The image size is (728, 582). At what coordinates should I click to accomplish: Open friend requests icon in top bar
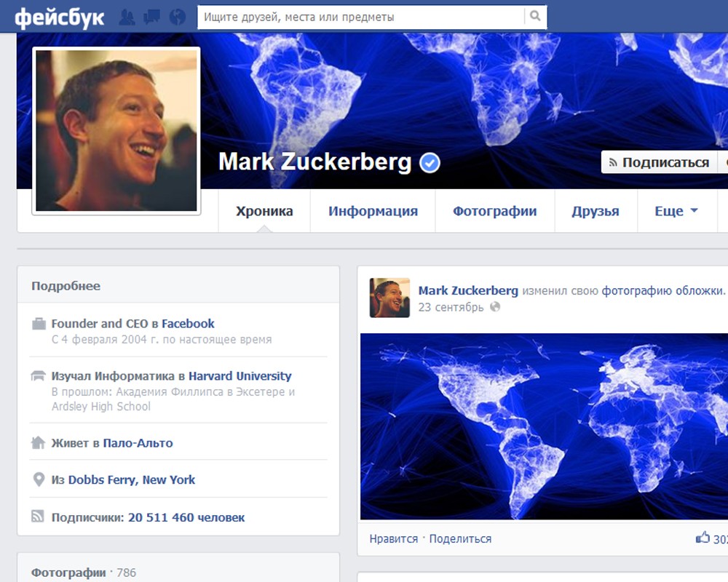point(127,17)
